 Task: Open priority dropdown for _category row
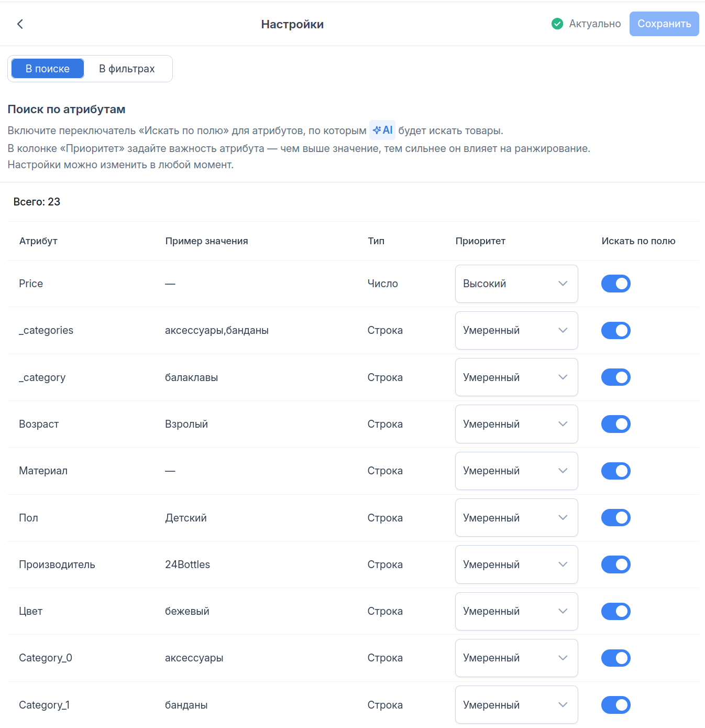coord(516,377)
